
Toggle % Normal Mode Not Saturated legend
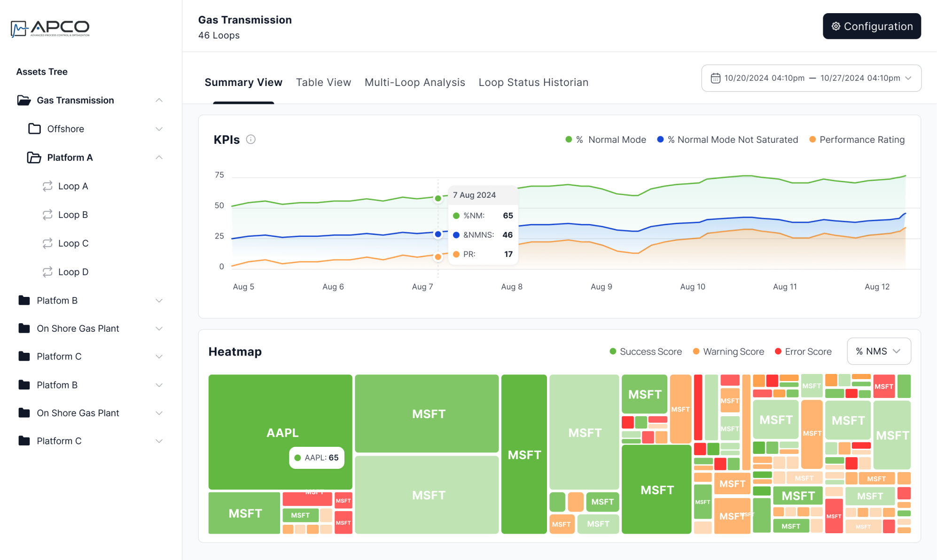pos(727,140)
